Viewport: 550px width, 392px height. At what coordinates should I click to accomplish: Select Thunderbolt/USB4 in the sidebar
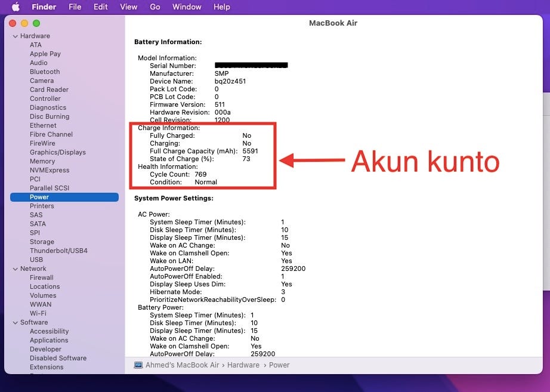(58, 251)
